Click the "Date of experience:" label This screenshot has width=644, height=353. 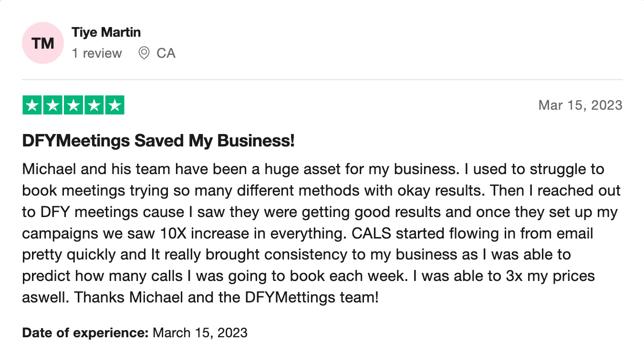click(x=86, y=332)
